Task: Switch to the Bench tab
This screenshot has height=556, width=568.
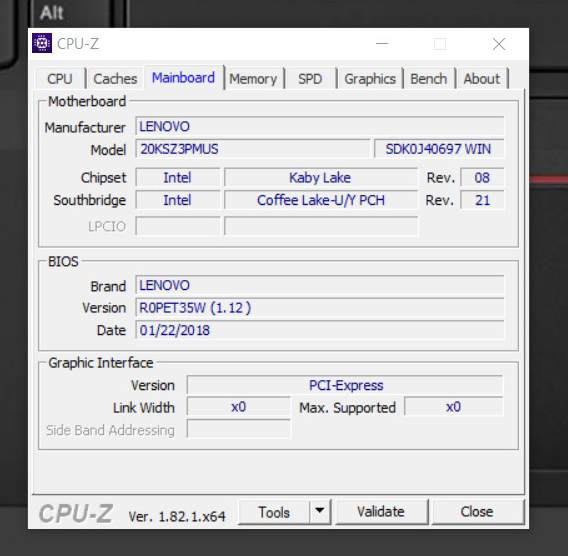Action: click(x=429, y=79)
